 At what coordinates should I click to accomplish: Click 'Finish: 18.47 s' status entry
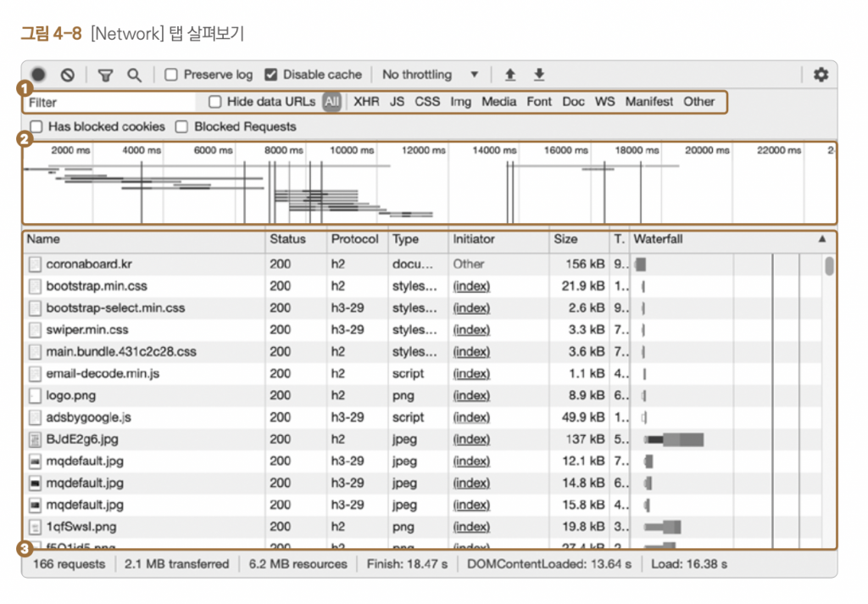(407, 564)
